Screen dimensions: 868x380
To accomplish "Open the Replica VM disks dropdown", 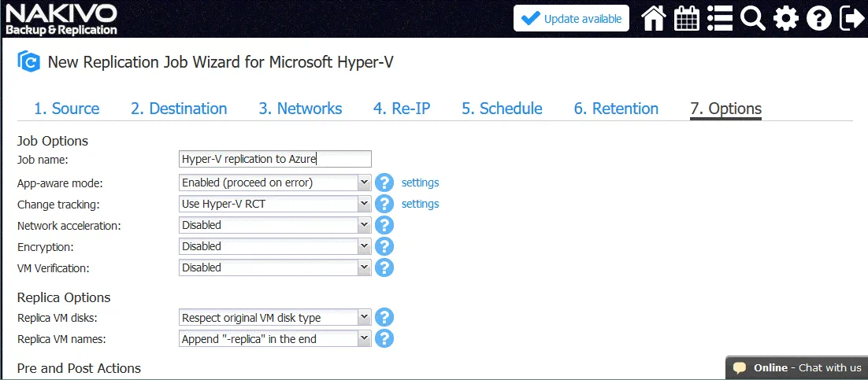I will point(275,318).
